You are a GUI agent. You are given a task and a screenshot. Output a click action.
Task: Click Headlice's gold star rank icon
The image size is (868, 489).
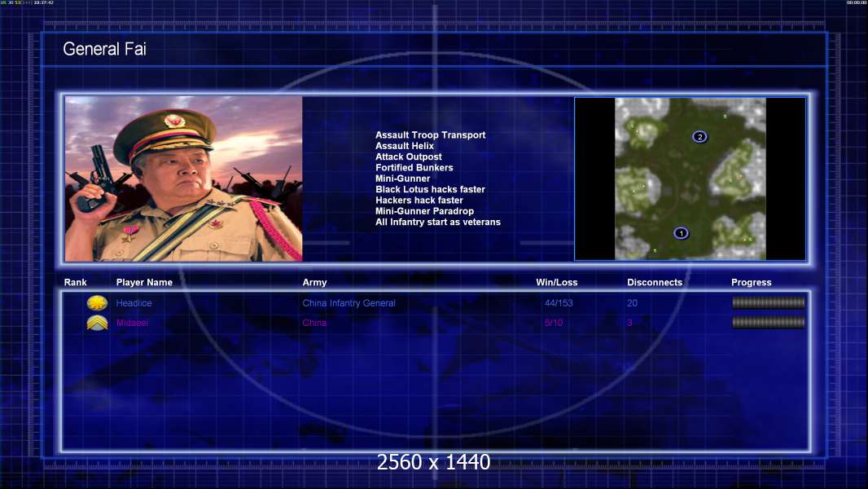98,303
